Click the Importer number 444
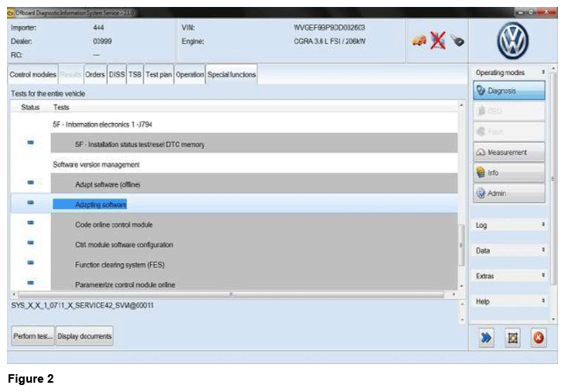The image size is (565, 392). [x=98, y=27]
